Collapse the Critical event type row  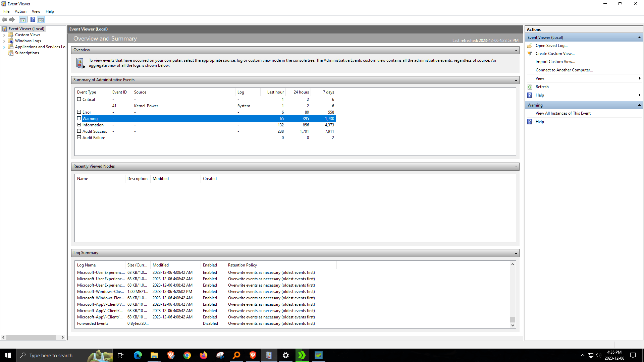(x=79, y=99)
